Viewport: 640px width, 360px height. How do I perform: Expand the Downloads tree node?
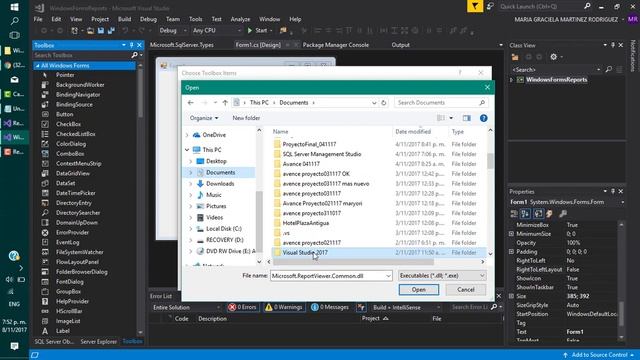click(191, 184)
